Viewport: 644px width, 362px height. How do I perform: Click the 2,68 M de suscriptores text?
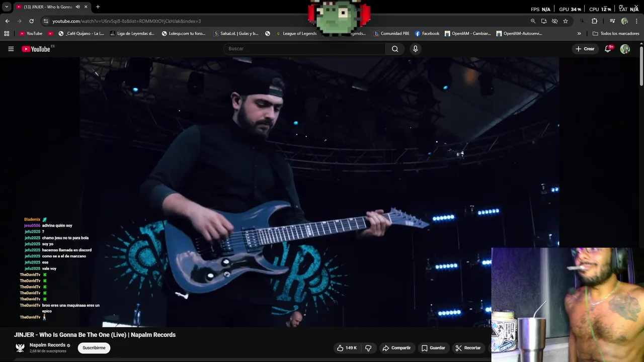tap(48, 351)
